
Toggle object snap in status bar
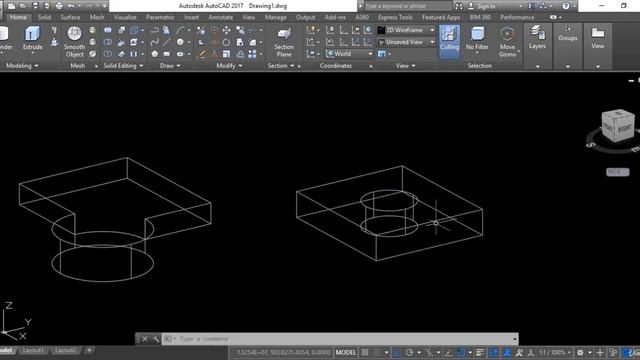(461, 352)
